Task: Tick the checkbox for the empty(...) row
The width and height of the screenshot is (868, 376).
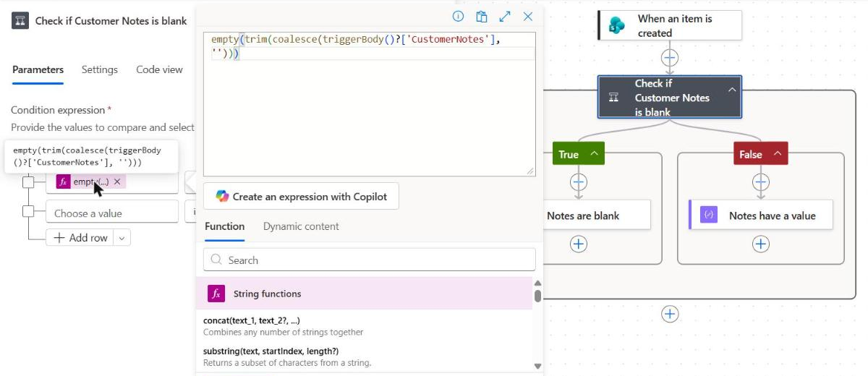Action: pyautogui.click(x=28, y=182)
